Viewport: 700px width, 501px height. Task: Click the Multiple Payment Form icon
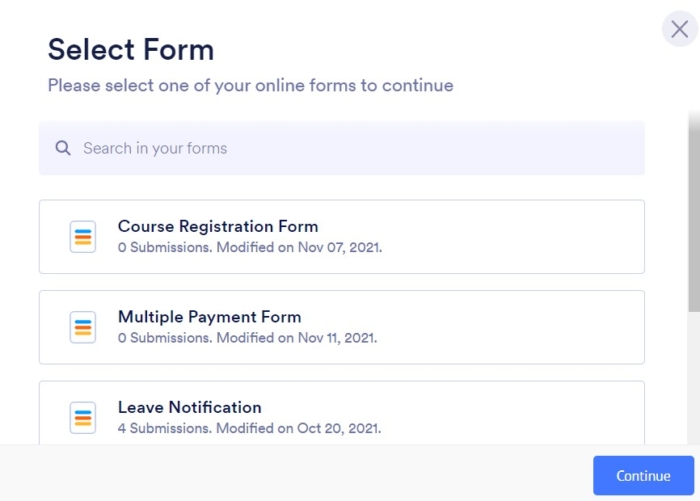click(x=83, y=327)
